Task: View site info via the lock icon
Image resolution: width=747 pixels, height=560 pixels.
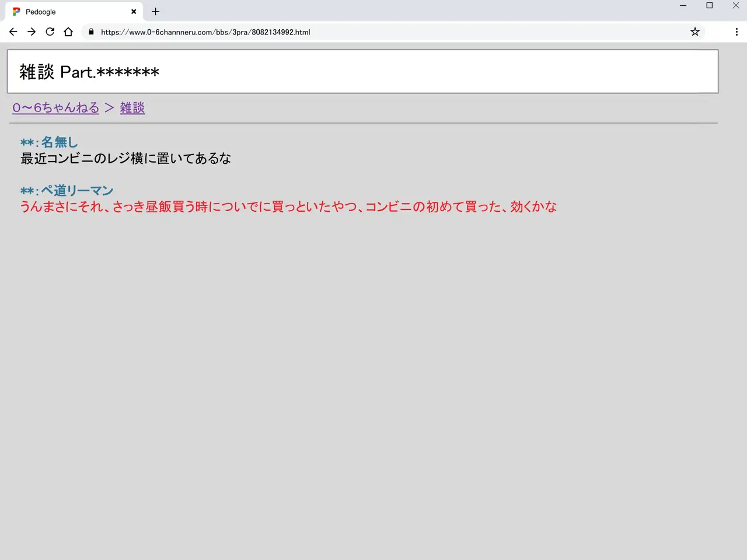Action: [91, 32]
